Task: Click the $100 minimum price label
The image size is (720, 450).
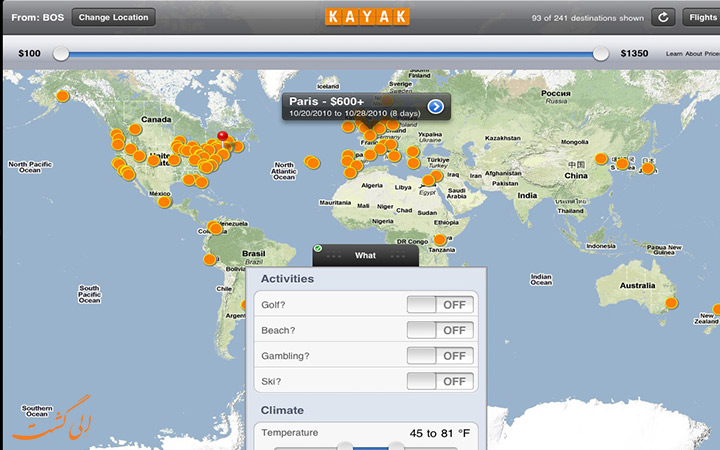Action: (x=29, y=53)
